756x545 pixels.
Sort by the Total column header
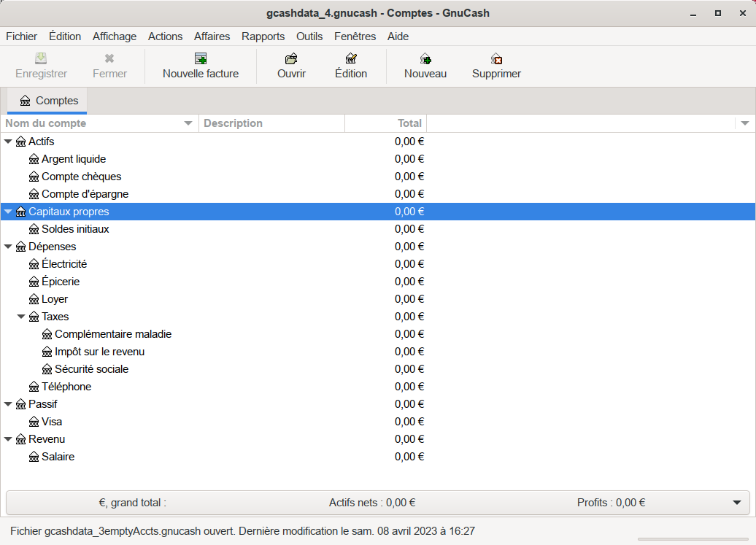[x=385, y=123]
